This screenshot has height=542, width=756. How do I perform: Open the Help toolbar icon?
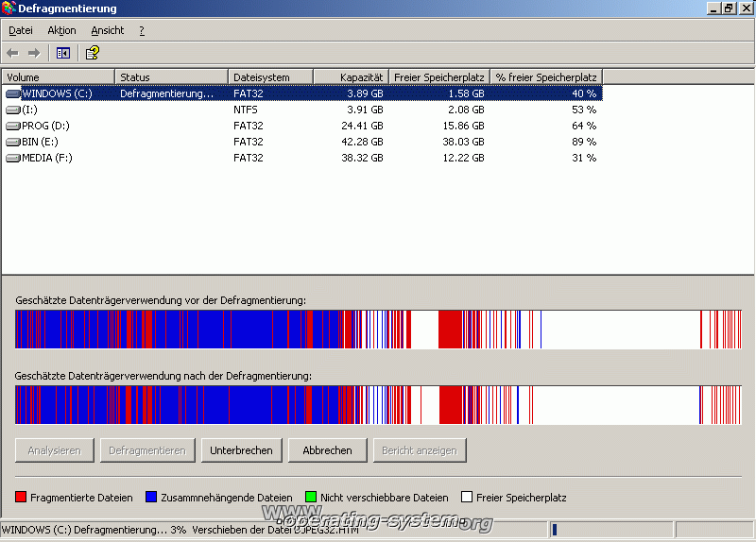pos(92,53)
